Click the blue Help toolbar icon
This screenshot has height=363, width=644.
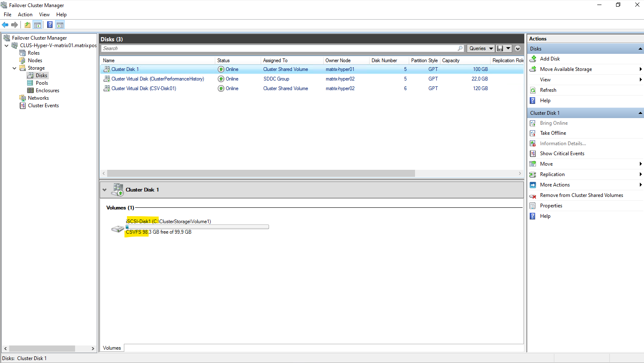[50, 25]
